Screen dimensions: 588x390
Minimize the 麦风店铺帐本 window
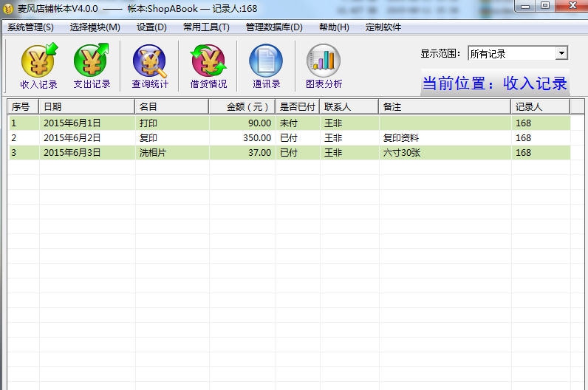526,6
